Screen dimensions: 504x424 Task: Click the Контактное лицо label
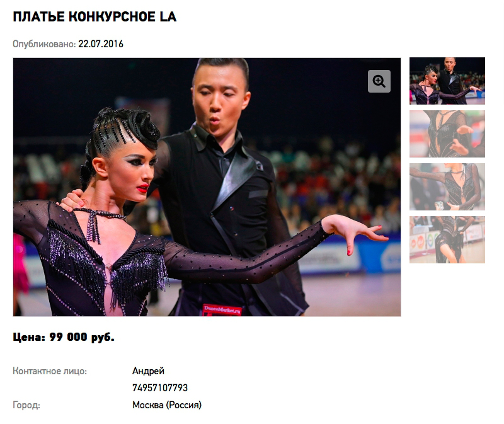pyautogui.click(x=50, y=371)
